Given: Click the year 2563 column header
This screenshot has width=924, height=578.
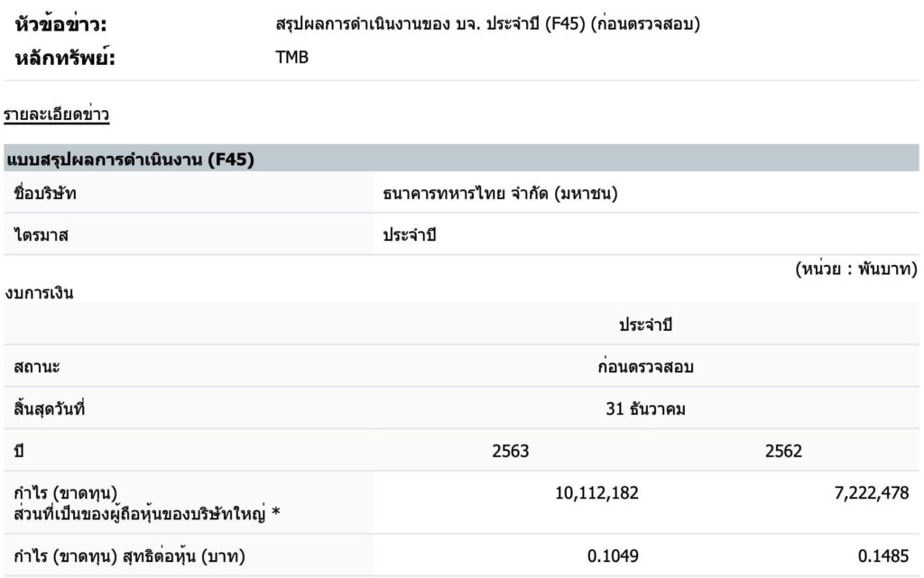Looking at the screenshot, I should [x=511, y=451].
